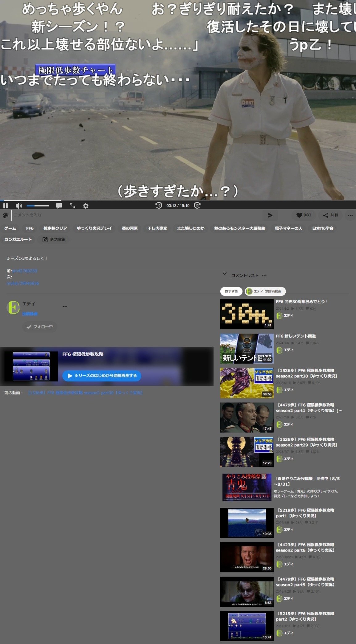
Task: Open the 電子マネーの人 tag
Action: pos(289,228)
